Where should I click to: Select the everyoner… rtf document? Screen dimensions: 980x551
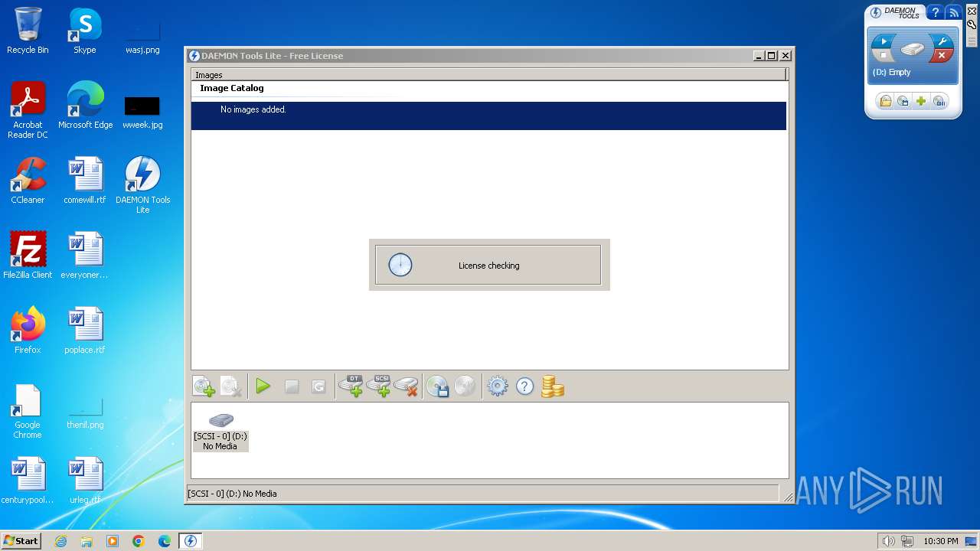85,256
